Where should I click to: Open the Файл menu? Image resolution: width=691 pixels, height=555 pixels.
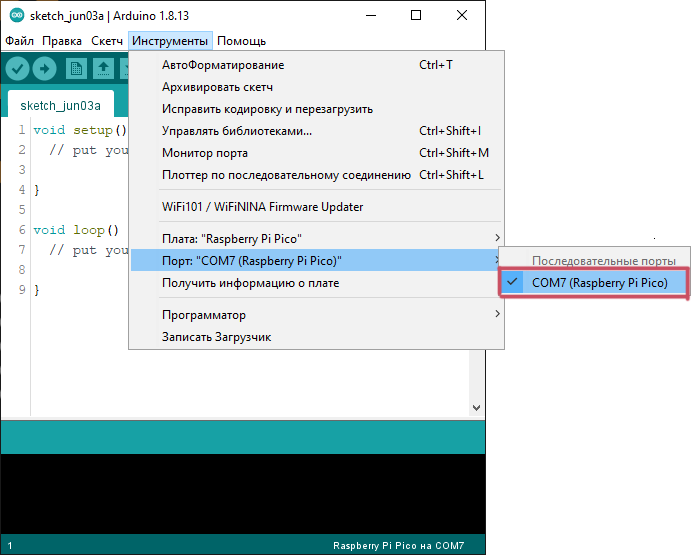[19, 41]
